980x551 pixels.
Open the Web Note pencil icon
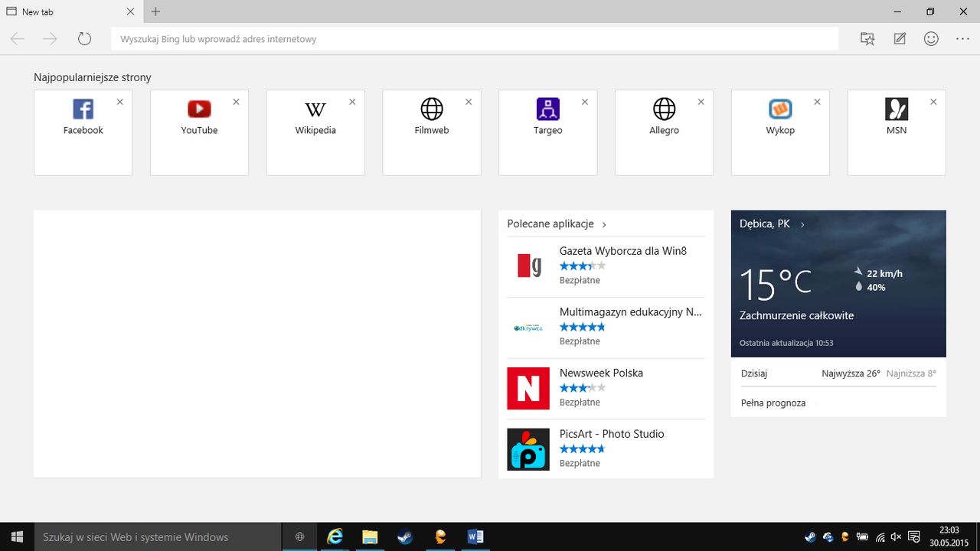point(900,39)
